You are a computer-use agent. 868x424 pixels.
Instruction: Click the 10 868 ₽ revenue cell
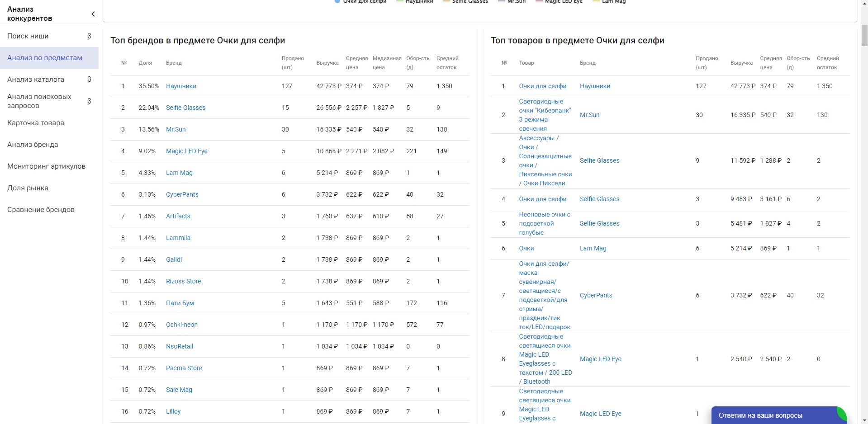pyautogui.click(x=329, y=151)
